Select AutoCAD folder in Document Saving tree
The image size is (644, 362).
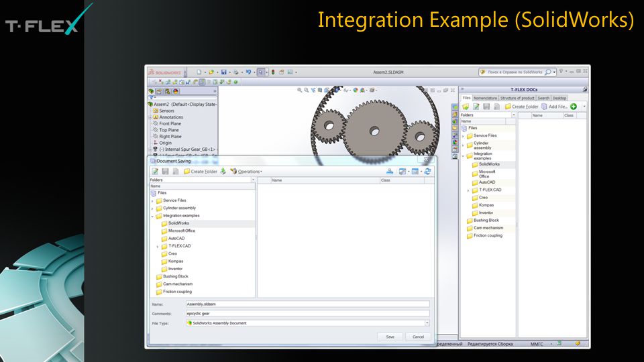click(x=176, y=239)
